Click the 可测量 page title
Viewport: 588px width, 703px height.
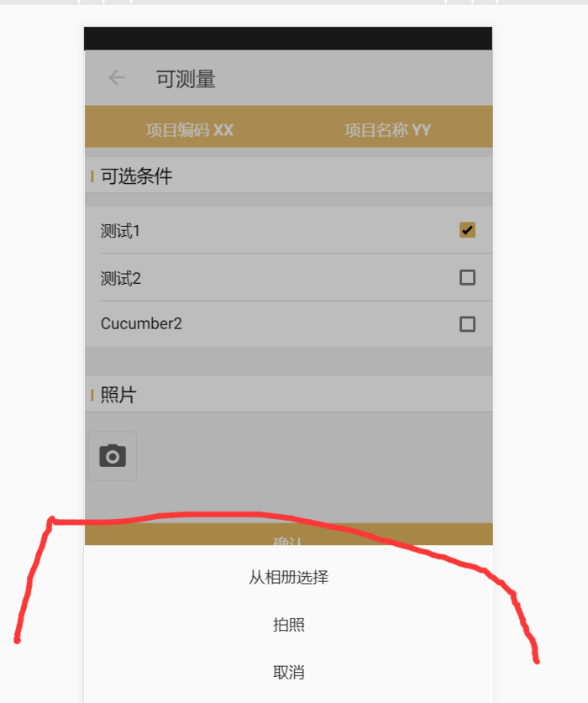(186, 79)
